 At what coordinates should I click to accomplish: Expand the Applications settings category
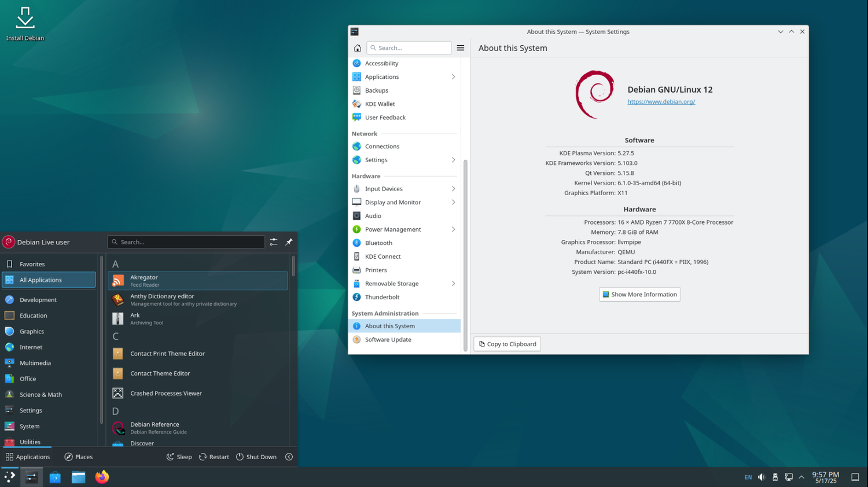[453, 77]
